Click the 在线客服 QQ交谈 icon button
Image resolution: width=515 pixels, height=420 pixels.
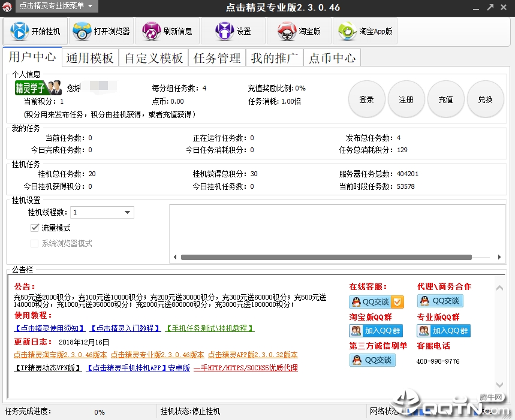click(x=377, y=301)
